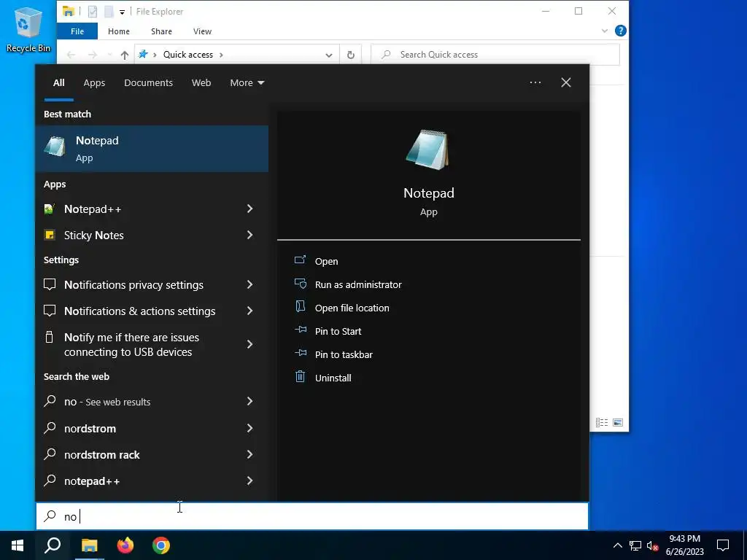The height and width of the screenshot is (560, 747).
Task: Click the muted volume tray icon
Action: (652, 545)
